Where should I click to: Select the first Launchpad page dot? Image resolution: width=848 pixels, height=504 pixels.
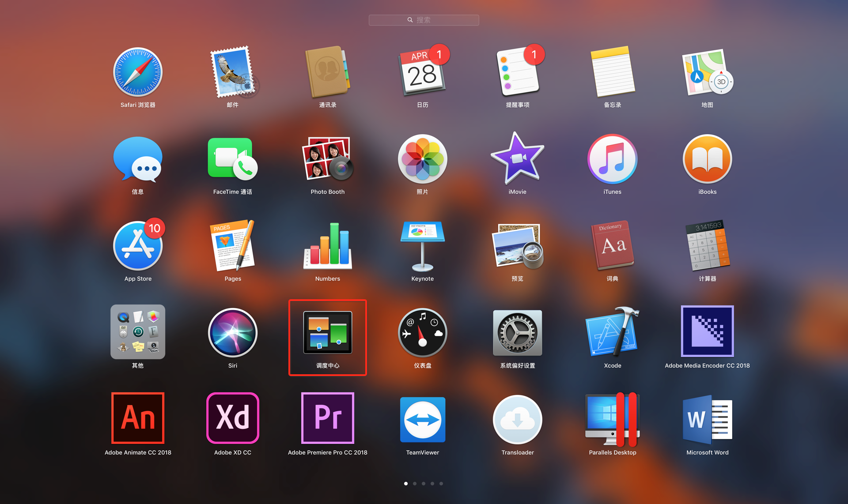[x=406, y=484]
